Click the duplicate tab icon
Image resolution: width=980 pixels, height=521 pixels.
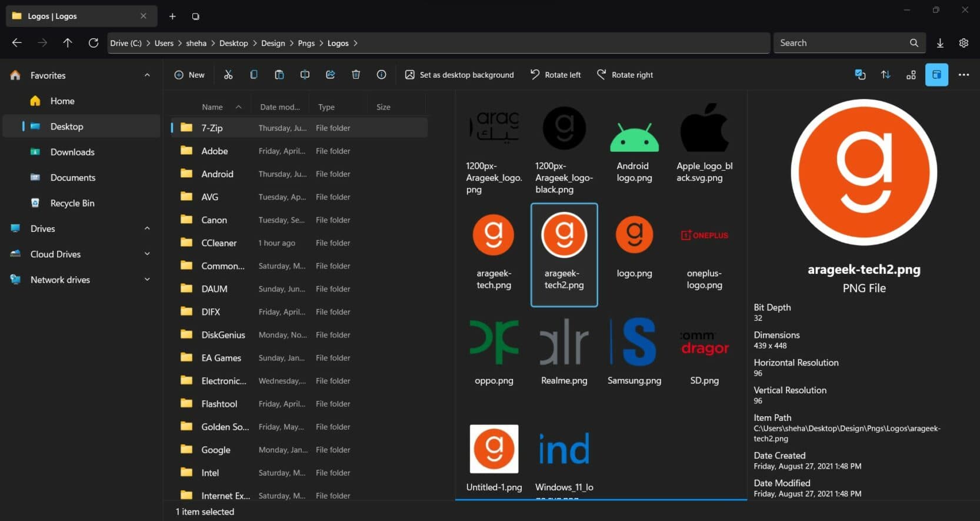[x=195, y=16]
